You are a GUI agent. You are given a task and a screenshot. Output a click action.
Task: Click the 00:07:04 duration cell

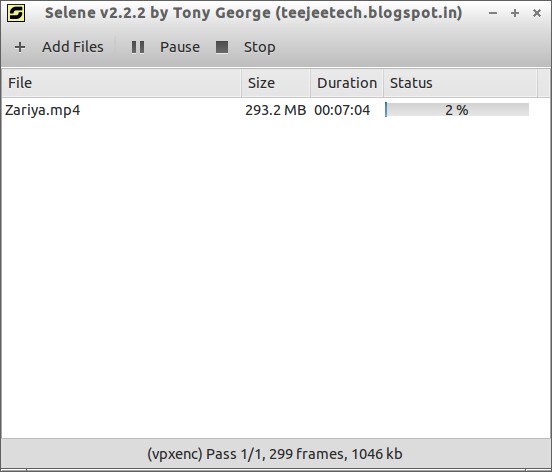point(342,110)
